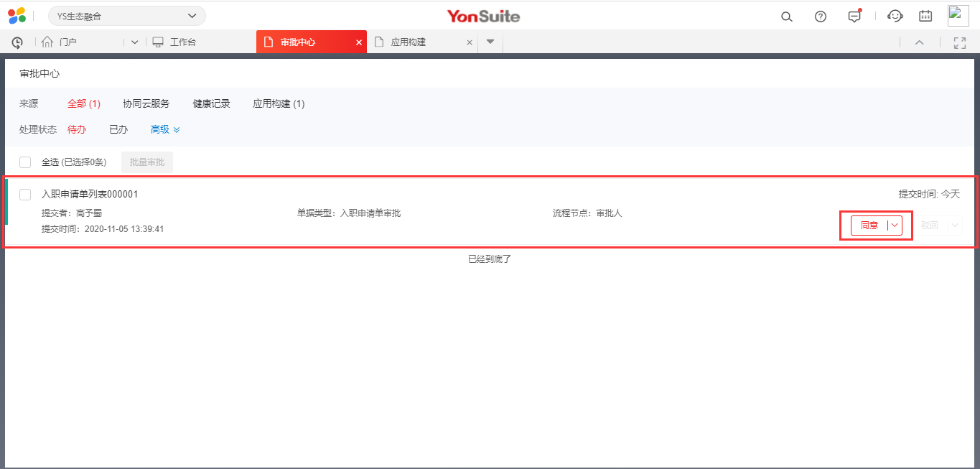The image size is (980, 469).
Task: Open the YS生态融合 tenant dropdown
Action: [x=127, y=16]
